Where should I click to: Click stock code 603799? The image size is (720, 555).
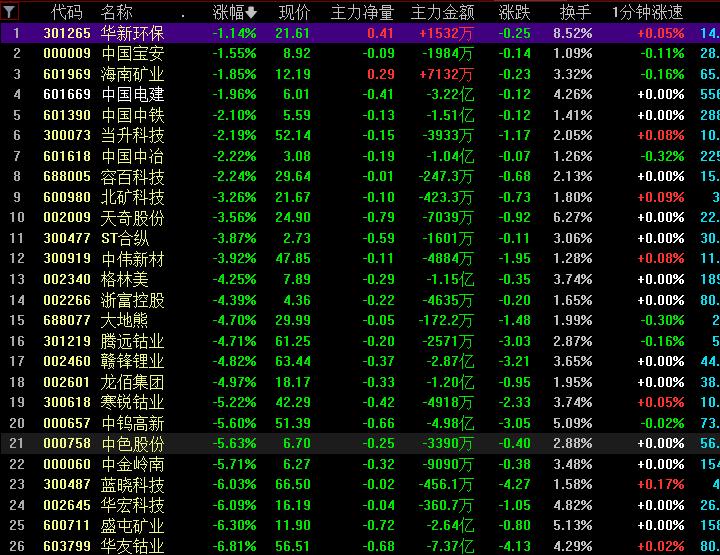click(67, 546)
